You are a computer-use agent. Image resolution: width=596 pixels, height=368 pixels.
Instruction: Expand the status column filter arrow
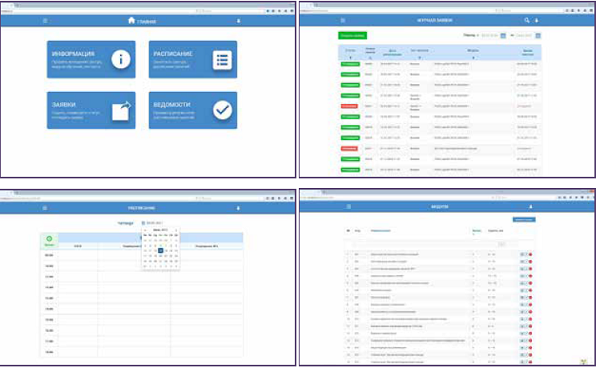[350, 58]
